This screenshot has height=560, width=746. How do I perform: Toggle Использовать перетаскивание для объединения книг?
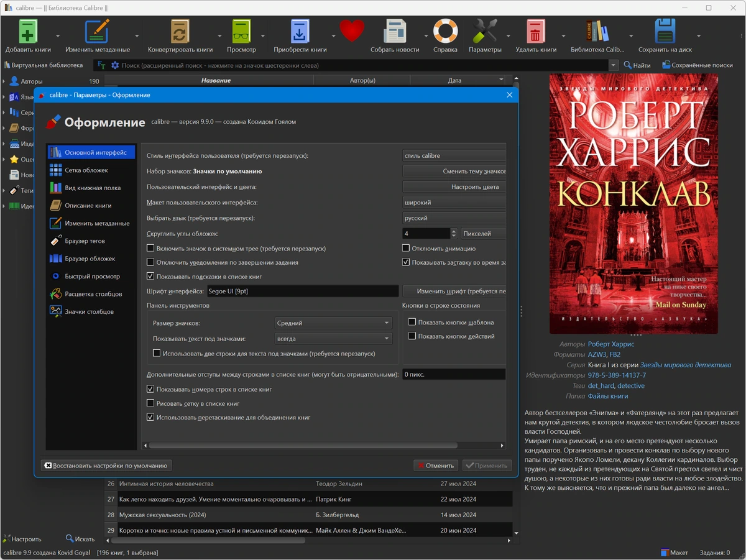(x=150, y=417)
